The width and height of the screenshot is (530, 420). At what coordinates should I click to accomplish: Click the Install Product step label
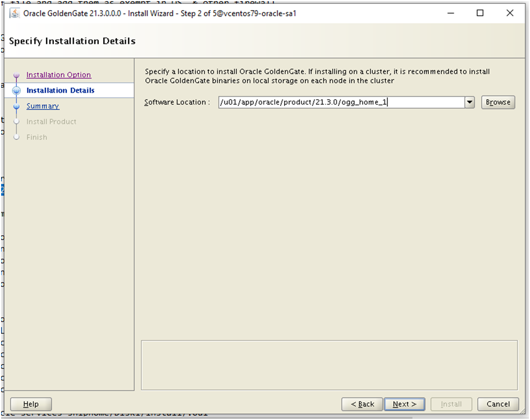point(52,121)
